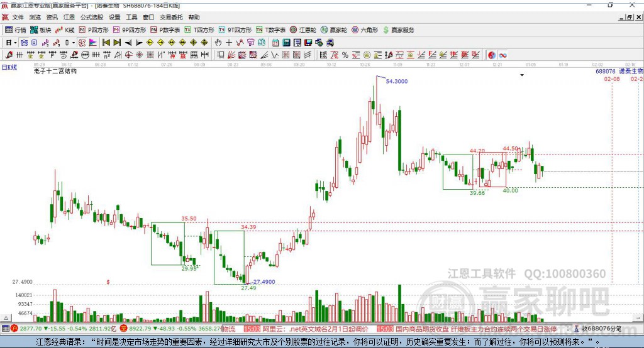Expand the candlestick chart type dropdown arrow
Screen dimensions: 644x348
click(x=74, y=43)
